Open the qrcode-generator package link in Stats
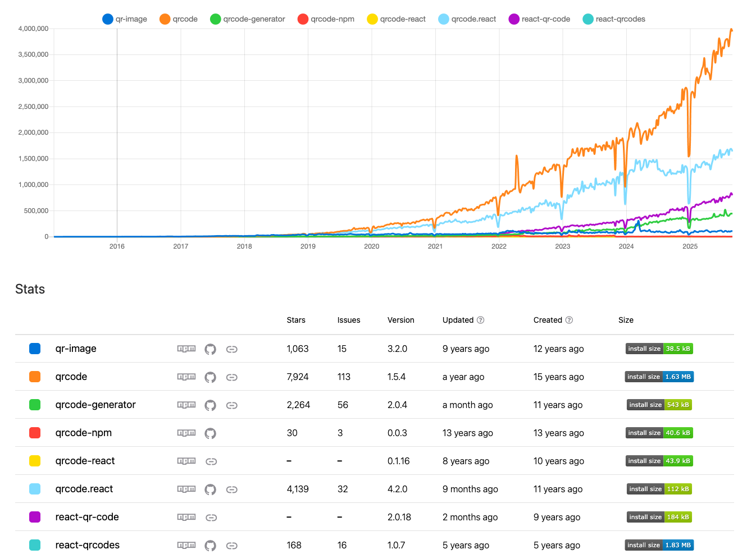Screen dimensions: 756x554 [95, 405]
